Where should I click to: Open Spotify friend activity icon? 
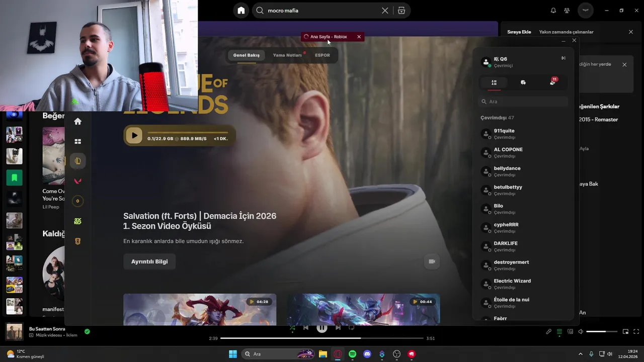567,11
